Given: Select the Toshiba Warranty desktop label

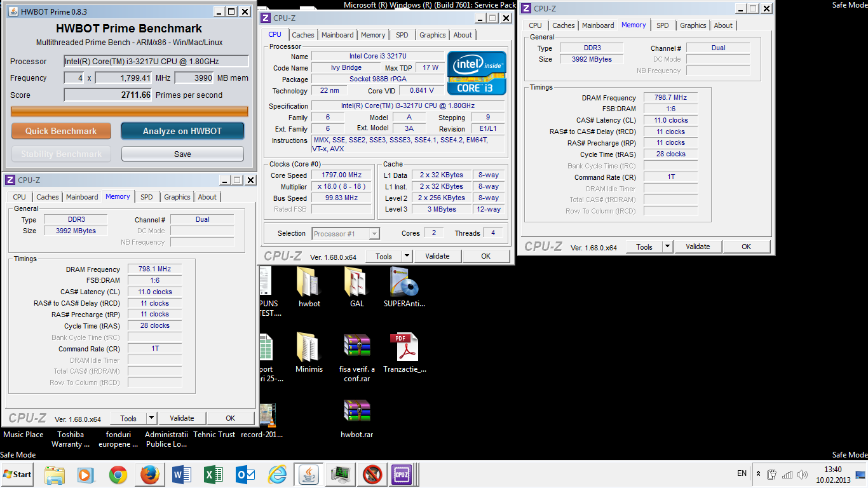Looking at the screenshot, I should pyautogui.click(x=71, y=439).
